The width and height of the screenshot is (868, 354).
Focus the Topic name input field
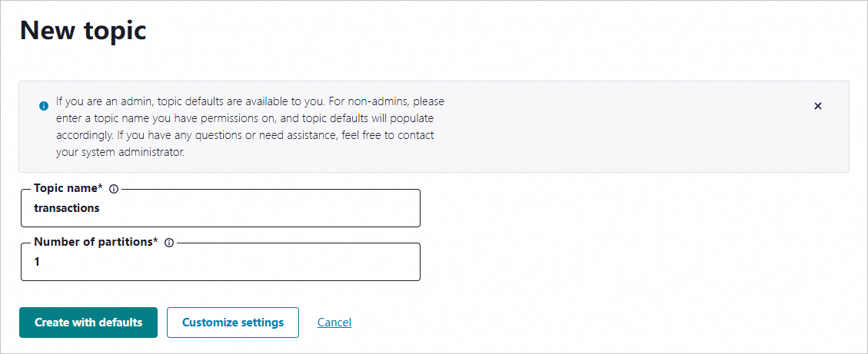pyautogui.click(x=221, y=208)
